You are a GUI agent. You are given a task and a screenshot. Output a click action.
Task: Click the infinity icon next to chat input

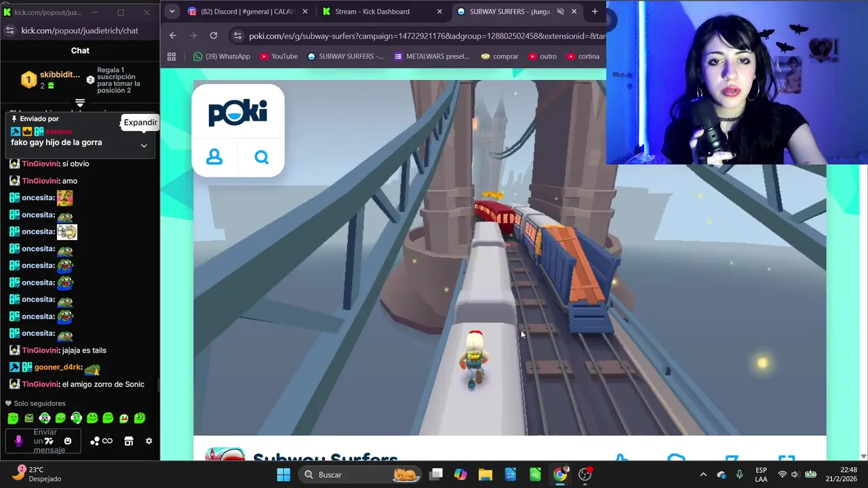108,441
